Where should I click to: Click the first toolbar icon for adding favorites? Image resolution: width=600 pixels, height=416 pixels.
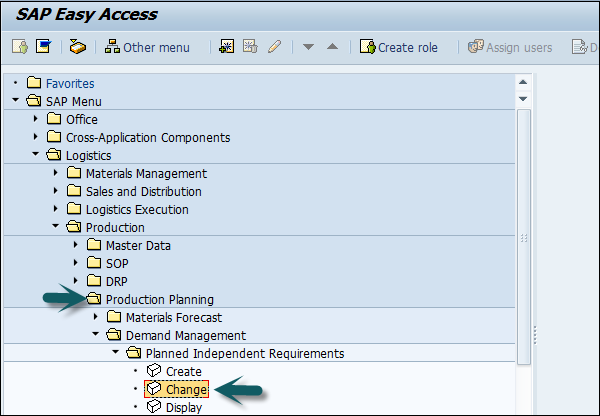click(x=19, y=47)
